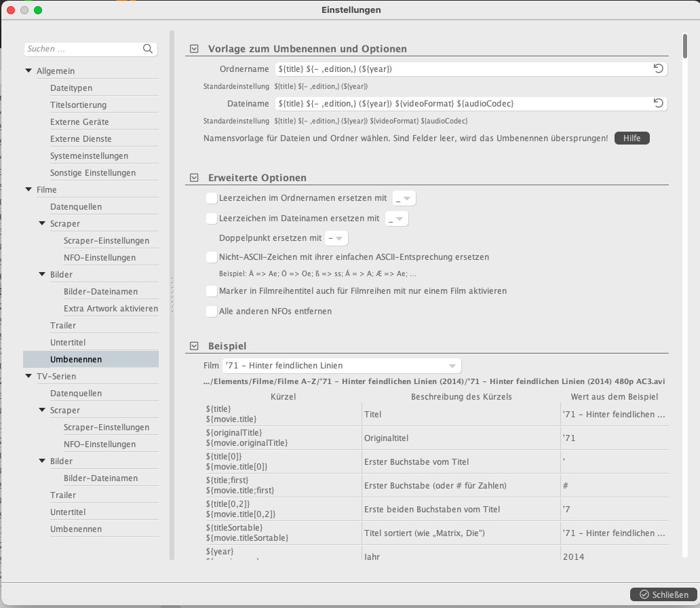700x608 pixels.
Task: Toggle Marker in Filmreihentitel checkbox
Action: pyautogui.click(x=212, y=291)
